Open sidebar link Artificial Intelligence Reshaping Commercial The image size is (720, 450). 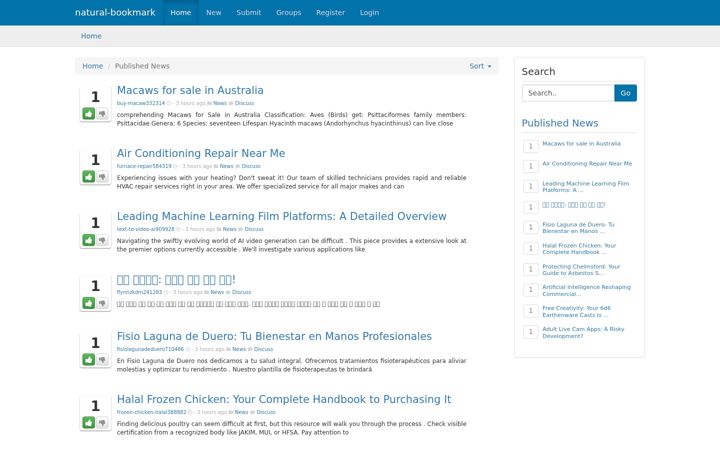(586, 290)
